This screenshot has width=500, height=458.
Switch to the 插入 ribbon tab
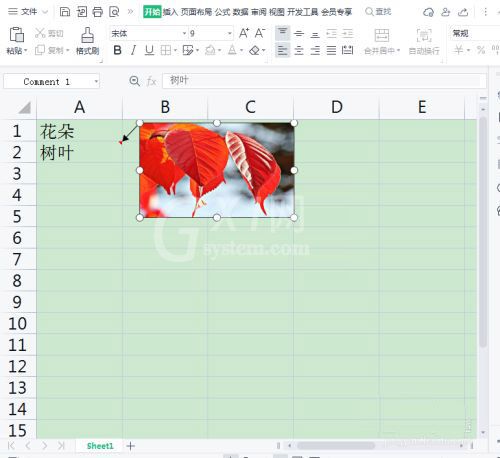(170, 12)
